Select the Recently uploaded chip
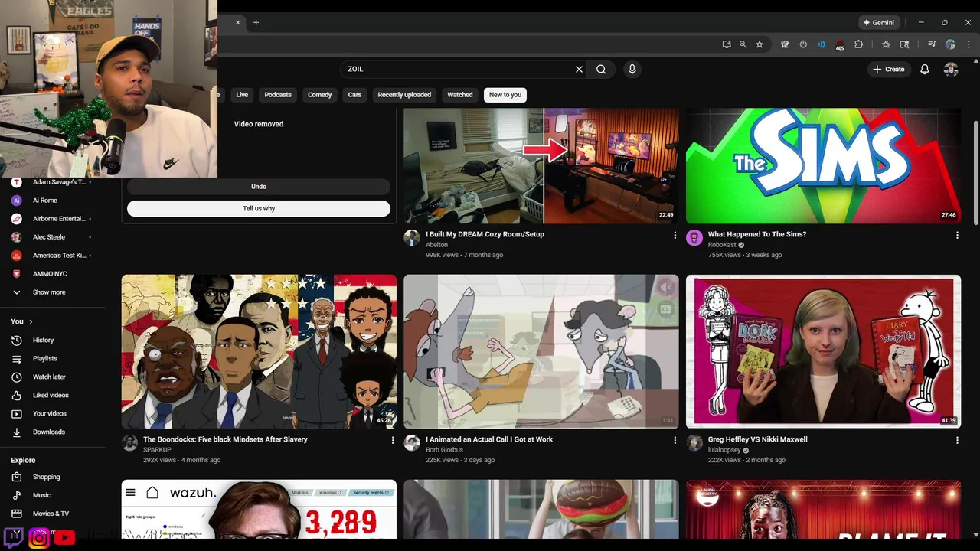This screenshot has height=551, width=980. coord(404,95)
